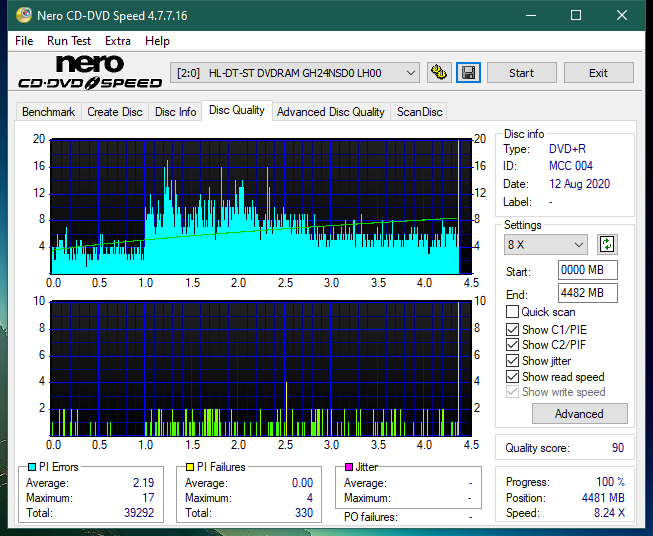The width and height of the screenshot is (653, 536).
Task: Toggle Show read speed checkbox
Action: pyautogui.click(x=512, y=376)
